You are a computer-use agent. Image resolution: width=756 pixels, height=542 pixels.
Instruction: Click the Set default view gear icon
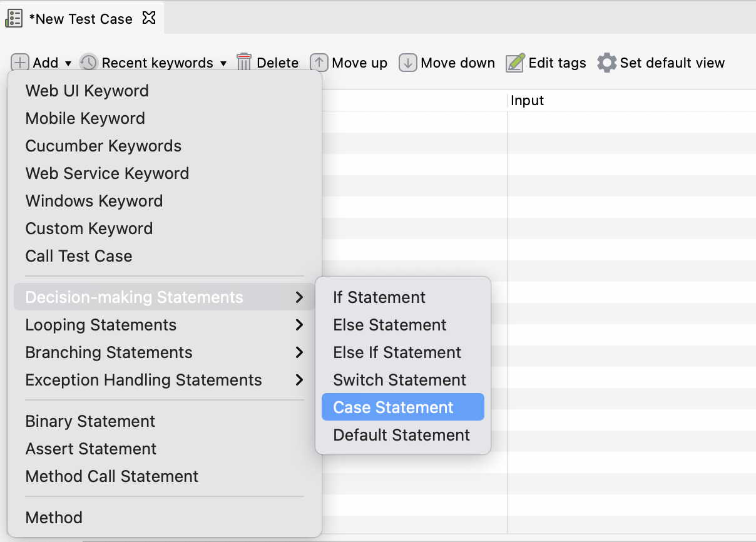pyautogui.click(x=606, y=63)
